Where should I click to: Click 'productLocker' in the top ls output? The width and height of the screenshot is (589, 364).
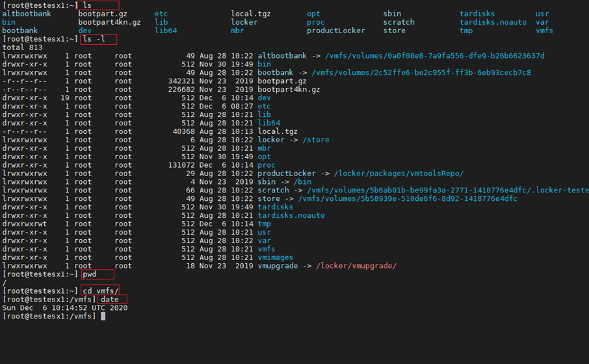(x=336, y=31)
